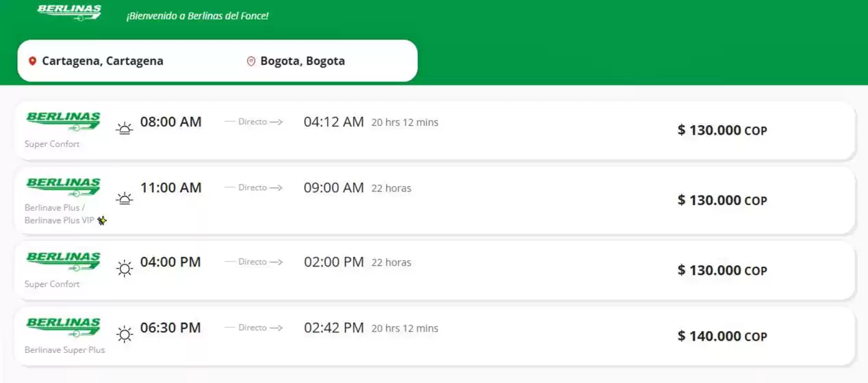Click the sunrise icon beside 08:00 AM
Screen dimensions: 868x383
pos(124,128)
